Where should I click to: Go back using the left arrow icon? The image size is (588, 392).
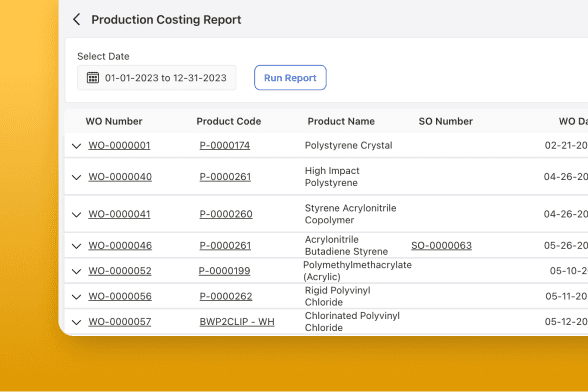pos(76,20)
